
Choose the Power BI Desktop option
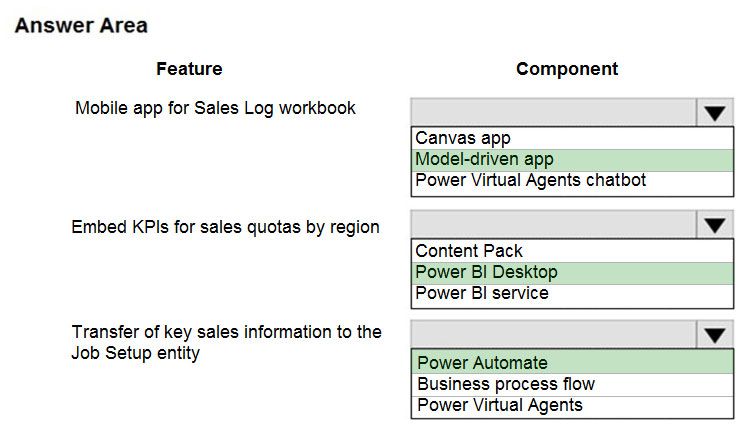point(572,273)
